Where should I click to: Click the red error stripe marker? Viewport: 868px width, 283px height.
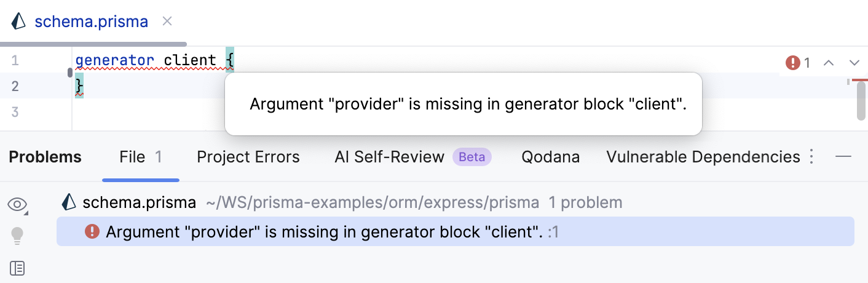(859, 79)
